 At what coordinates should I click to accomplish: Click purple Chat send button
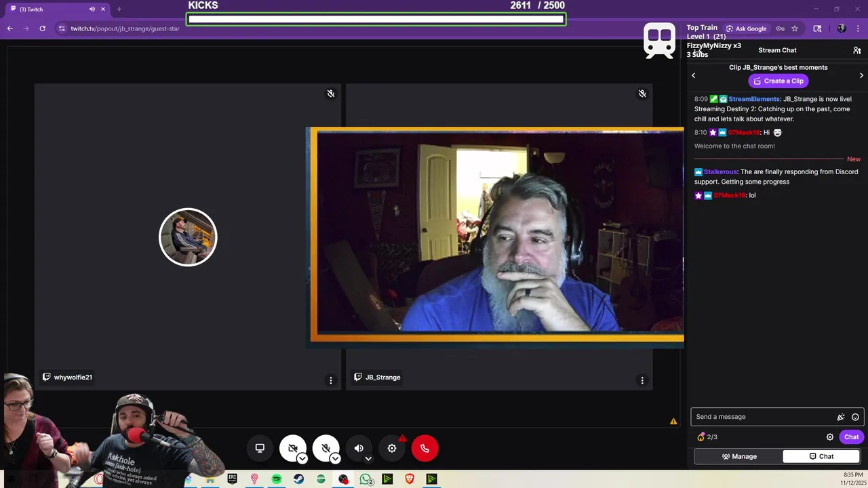(x=851, y=437)
